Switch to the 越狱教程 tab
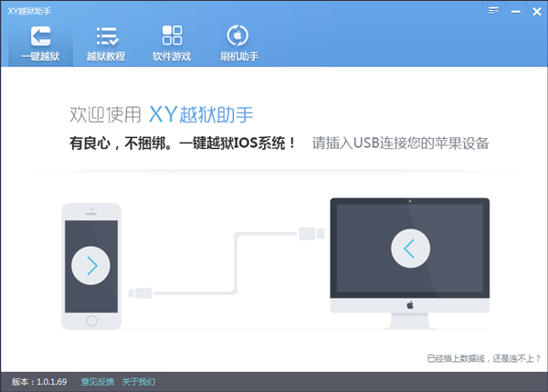This screenshot has width=548, height=392. (x=106, y=44)
